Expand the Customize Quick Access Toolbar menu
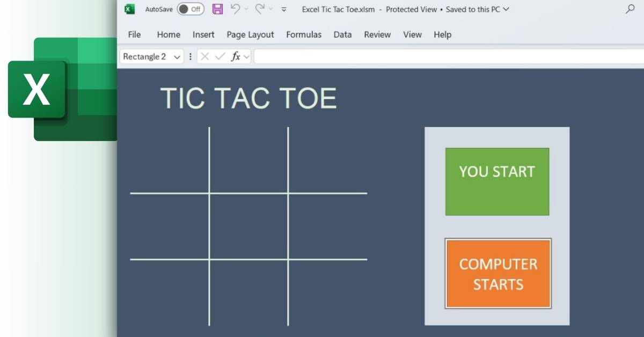This screenshot has height=337, width=644. click(x=284, y=9)
